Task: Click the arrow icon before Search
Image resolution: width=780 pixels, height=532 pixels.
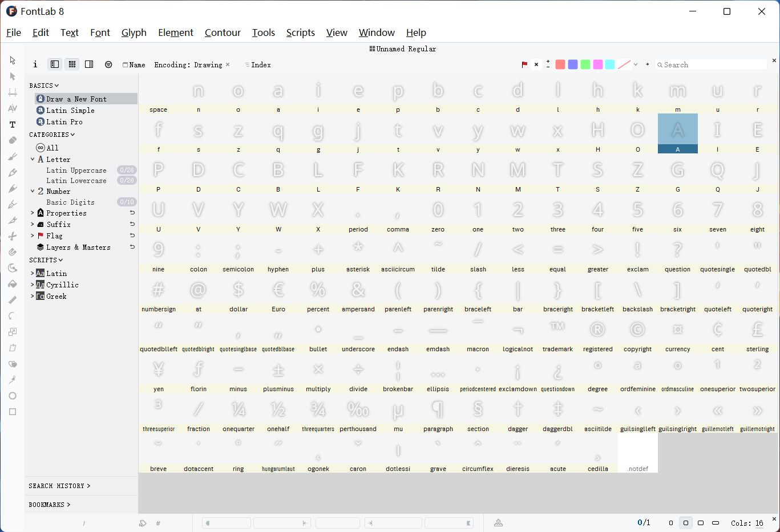Action: pos(648,64)
